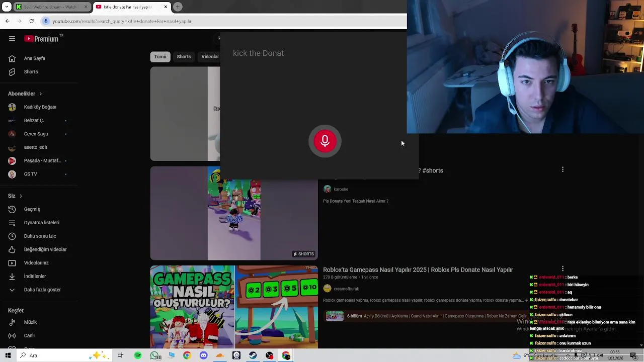This screenshot has width=644, height=362.
Task: Go back with browser back arrow
Action: tap(7, 21)
